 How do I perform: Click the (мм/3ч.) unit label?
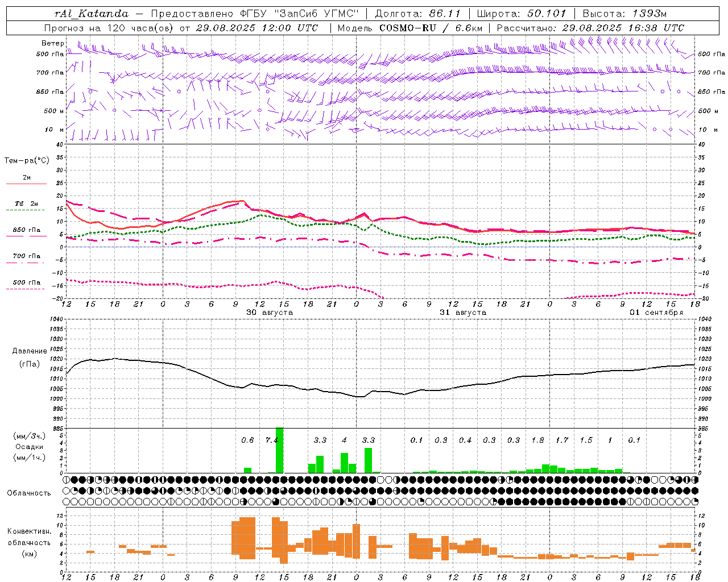coord(30,436)
